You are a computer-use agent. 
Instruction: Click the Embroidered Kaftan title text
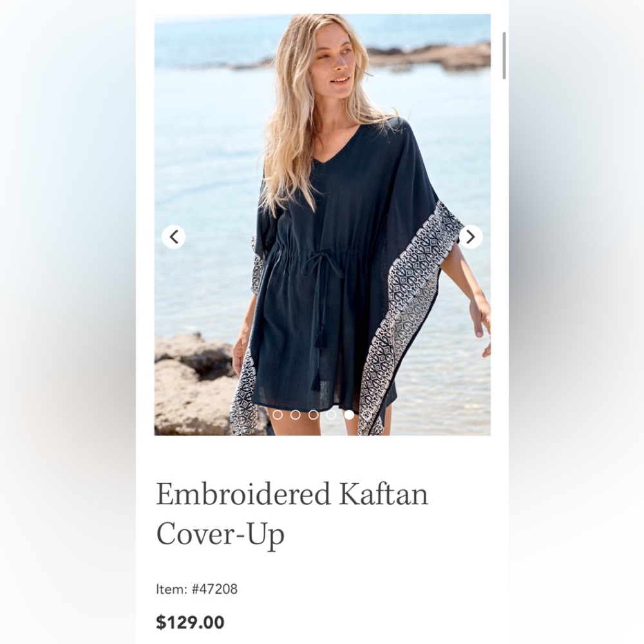point(292,494)
